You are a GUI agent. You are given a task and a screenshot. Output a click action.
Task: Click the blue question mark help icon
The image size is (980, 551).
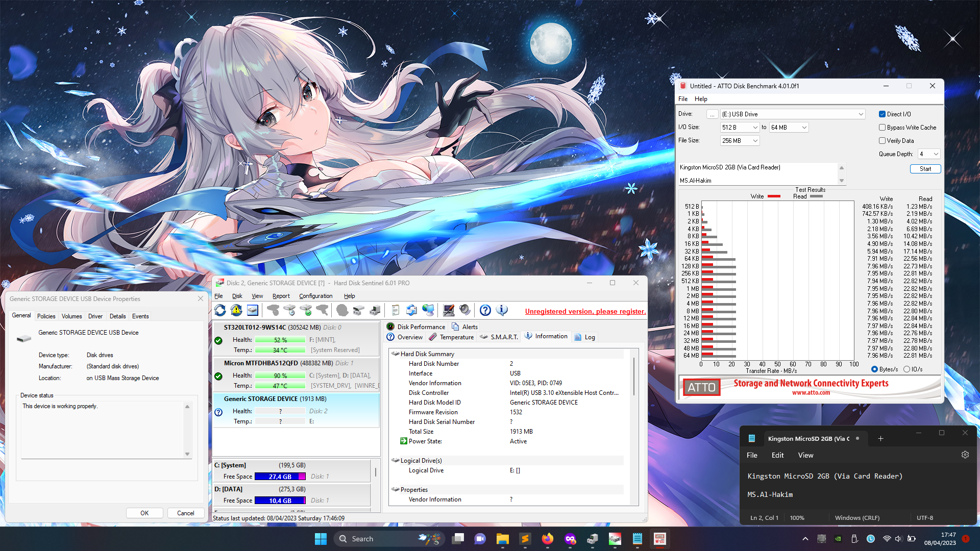pyautogui.click(x=485, y=310)
